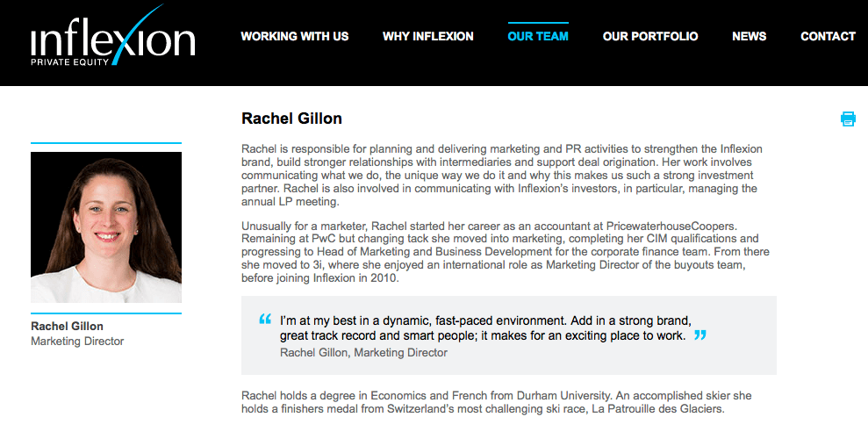Image resolution: width=868 pixels, height=439 pixels.
Task: Open the Inflexion Private Equity logo
Action: pyautogui.click(x=113, y=35)
